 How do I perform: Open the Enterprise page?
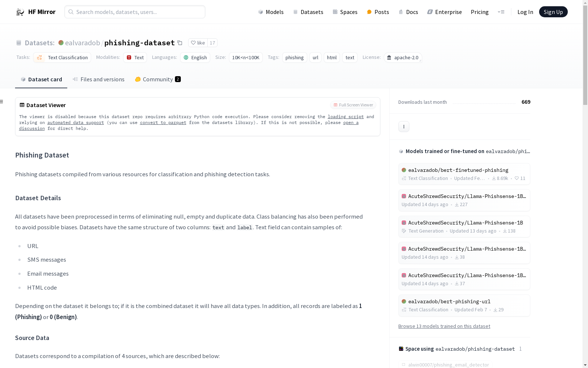444,12
